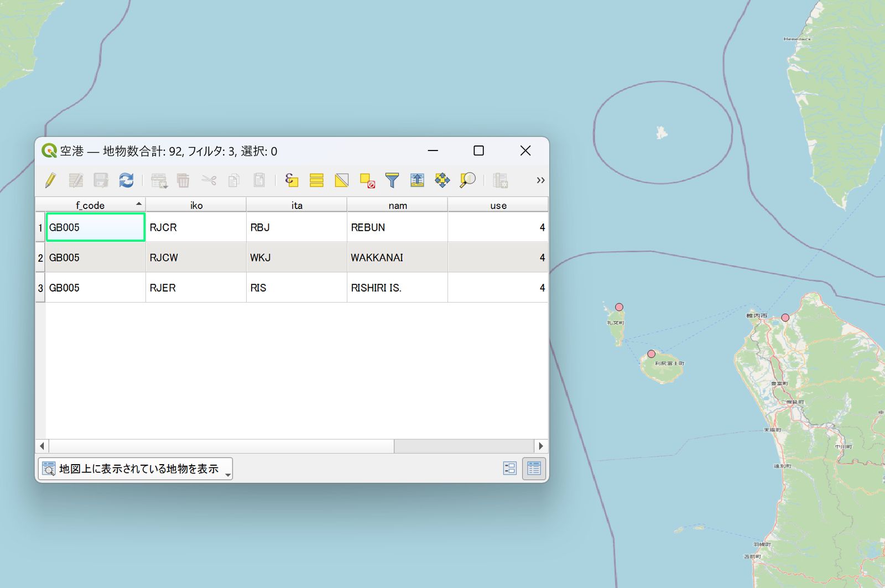Click the delete selected features trash icon

183,180
